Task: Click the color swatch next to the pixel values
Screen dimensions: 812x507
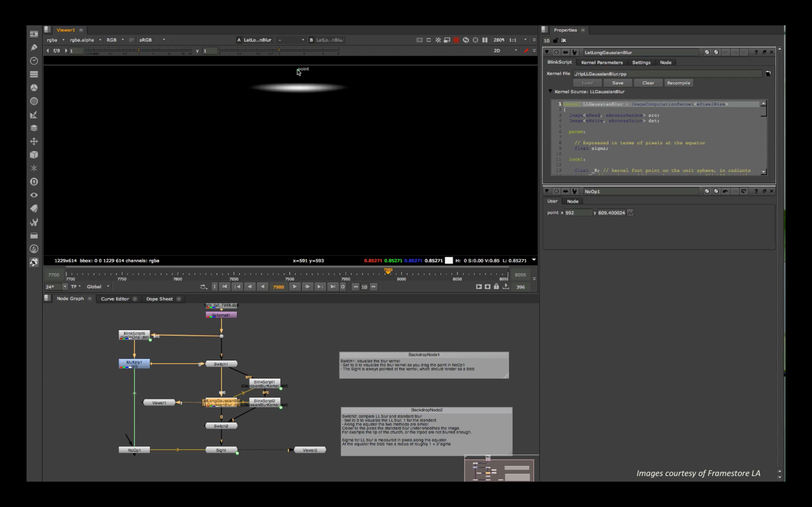Action: 449,260
